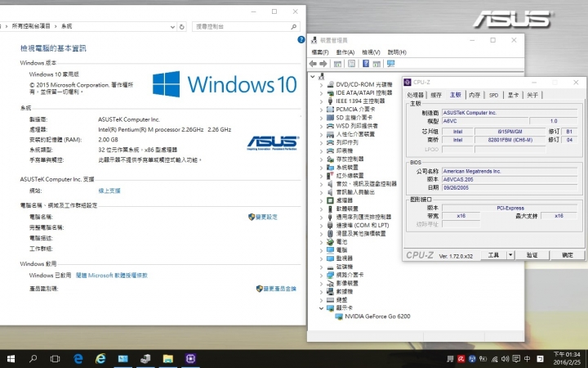Open the 動作(A) menu in Device Manager
Viewport: 588px width, 368px height.
pos(345,52)
